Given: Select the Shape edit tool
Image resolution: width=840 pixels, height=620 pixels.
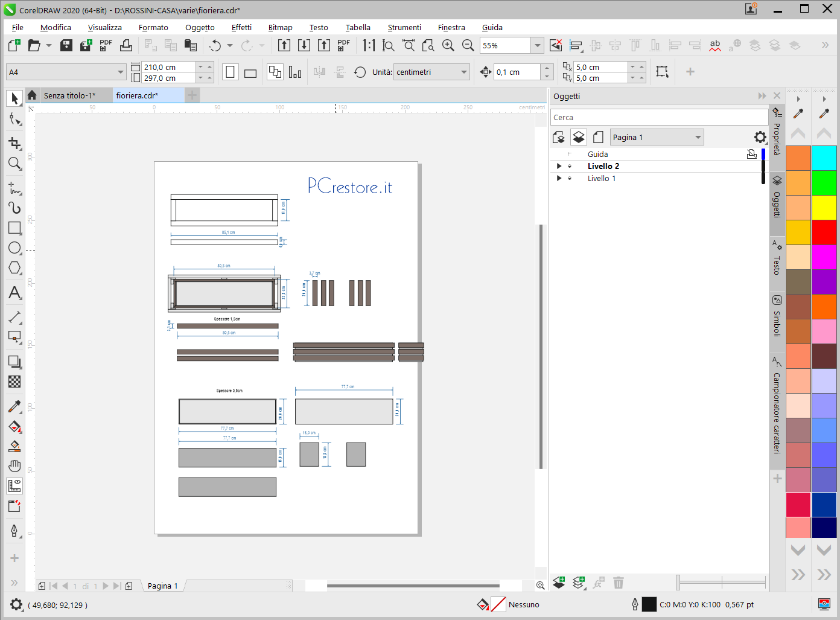Looking at the screenshot, I should (x=14, y=120).
